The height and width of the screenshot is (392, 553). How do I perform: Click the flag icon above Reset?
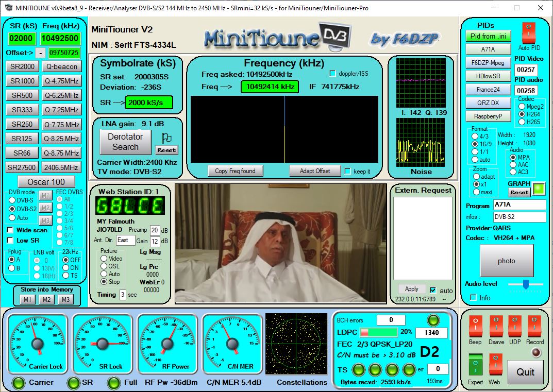coord(166,138)
